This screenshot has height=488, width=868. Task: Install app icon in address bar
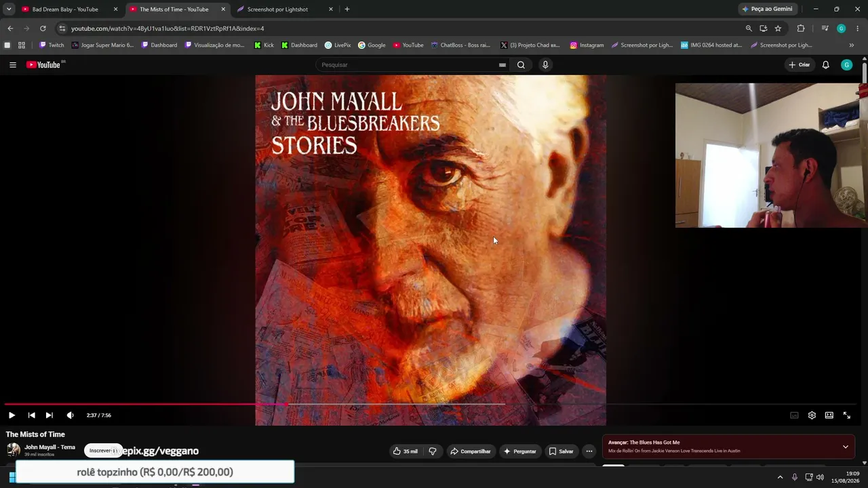tap(764, 28)
